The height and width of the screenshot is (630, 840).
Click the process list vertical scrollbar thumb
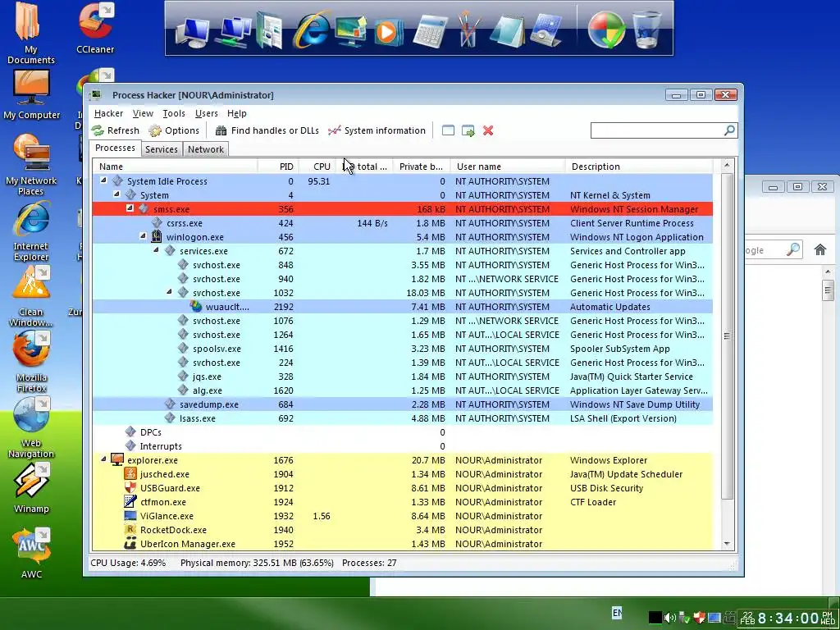[727, 336]
